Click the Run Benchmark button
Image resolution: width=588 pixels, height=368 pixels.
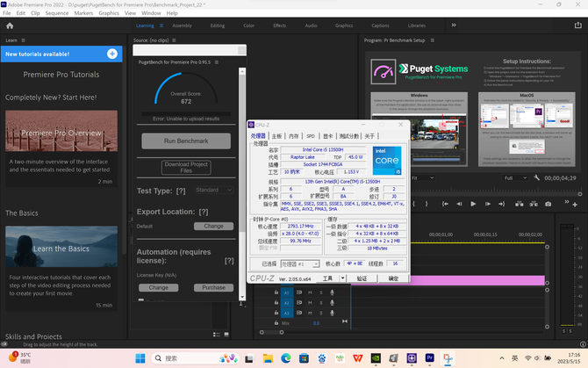tap(186, 141)
